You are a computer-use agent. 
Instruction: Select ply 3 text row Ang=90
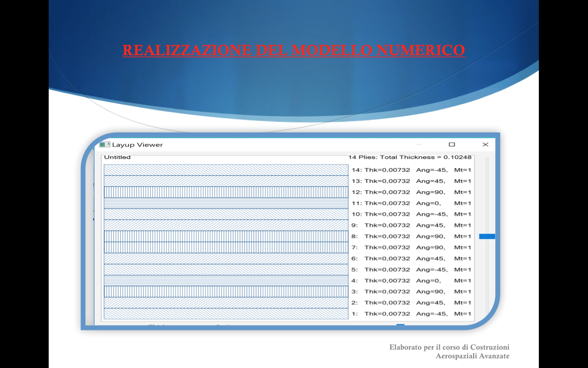(x=411, y=292)
